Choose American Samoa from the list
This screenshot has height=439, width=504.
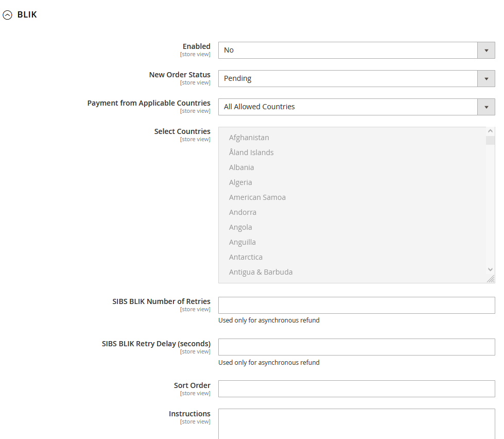pyautogui.click(x=257, y=197)
